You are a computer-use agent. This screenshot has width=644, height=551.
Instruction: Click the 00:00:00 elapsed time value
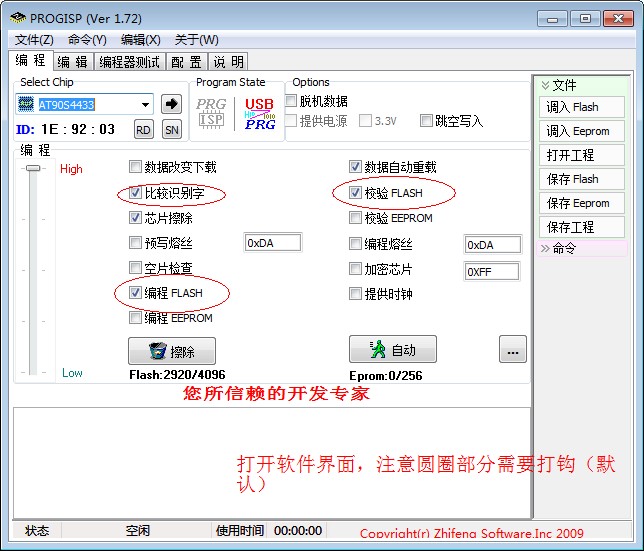pyautogui.click(x=298, y=530)
